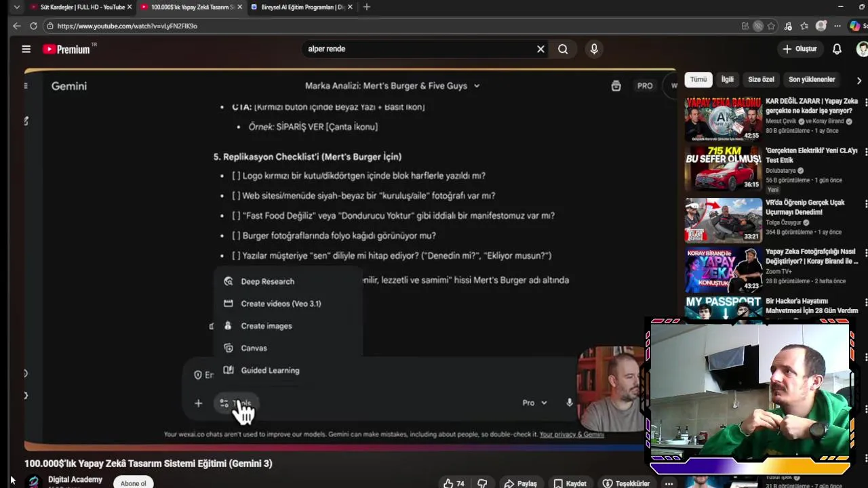Click the Gemini logo in video
Image resolution: width=868 pixels, height=488 pixels.
click(68, 86)
